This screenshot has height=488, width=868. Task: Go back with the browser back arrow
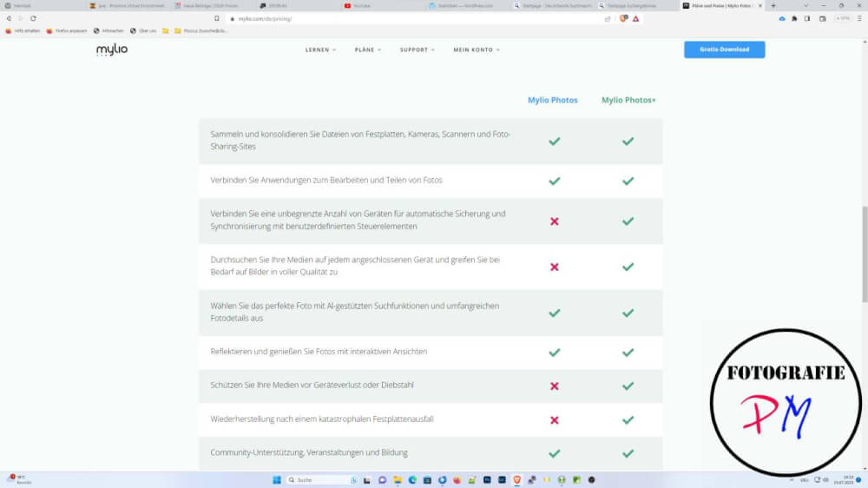click(x=9, y=18)
